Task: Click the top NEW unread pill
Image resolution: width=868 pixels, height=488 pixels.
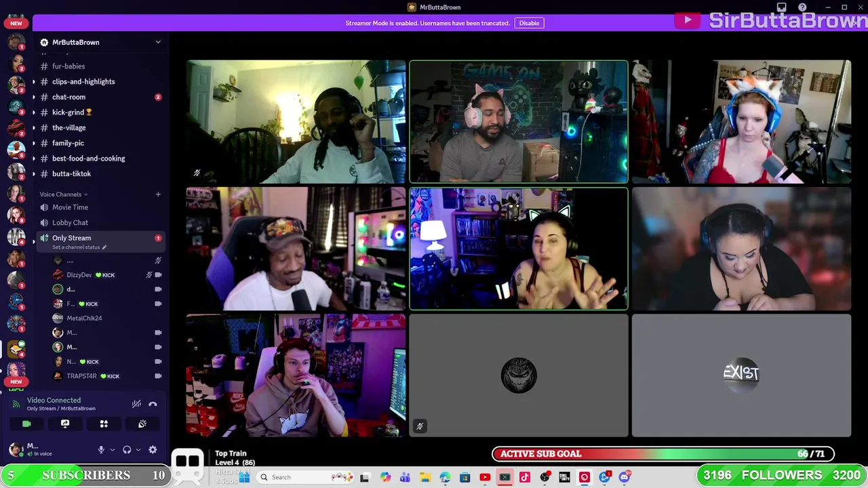Action: (16, 23)
